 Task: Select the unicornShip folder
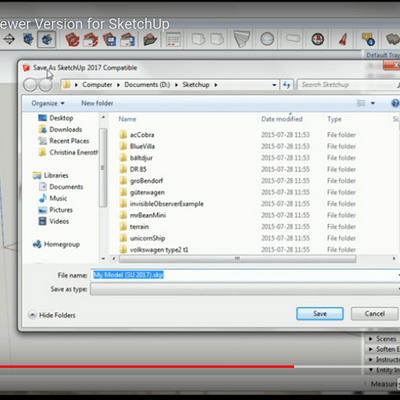[142, 238]
